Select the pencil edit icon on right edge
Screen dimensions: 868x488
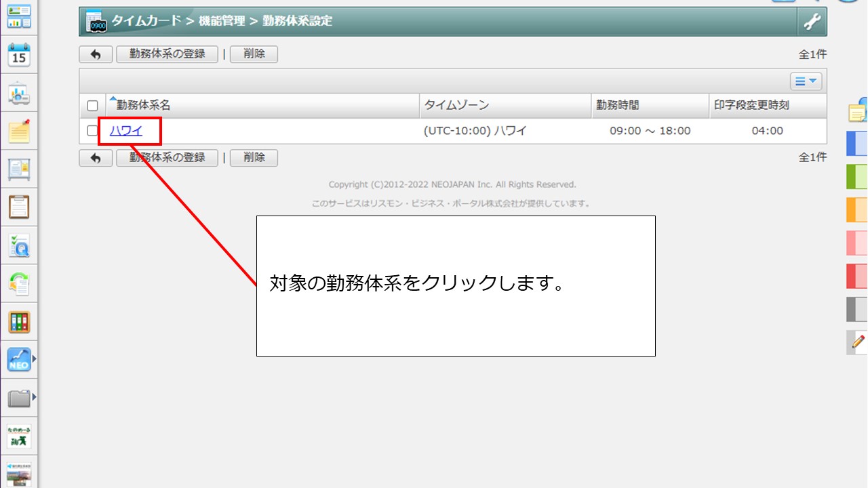click(858, 342)
